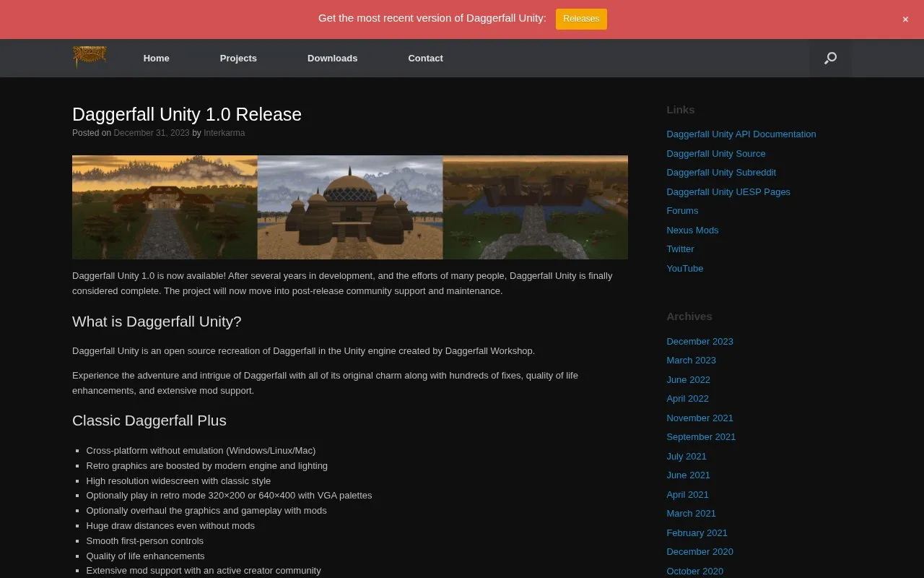This screenshot has width=924, height=578.
Task: Open Daggerfall Unity API Documentation link
Action: tap(741, 134)
